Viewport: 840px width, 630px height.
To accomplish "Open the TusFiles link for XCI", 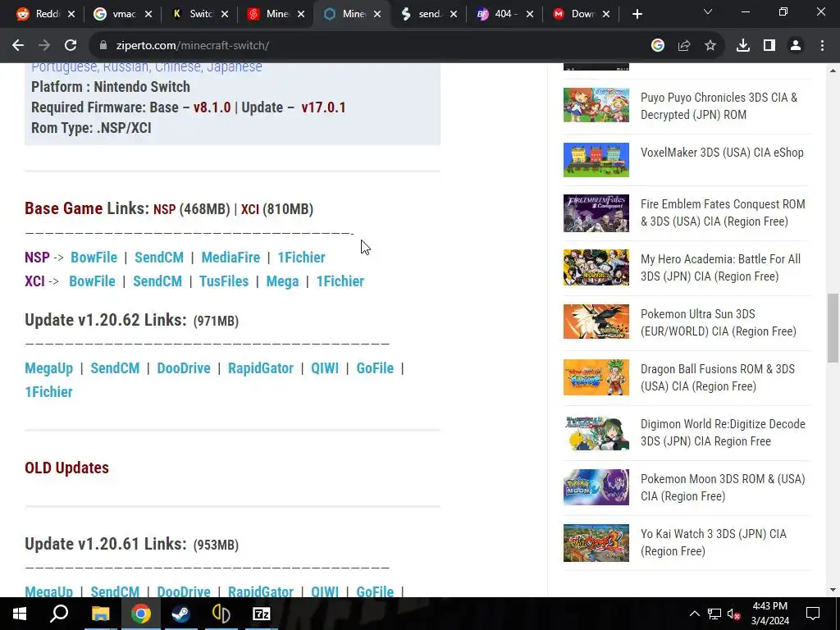I will click(224, 281).
